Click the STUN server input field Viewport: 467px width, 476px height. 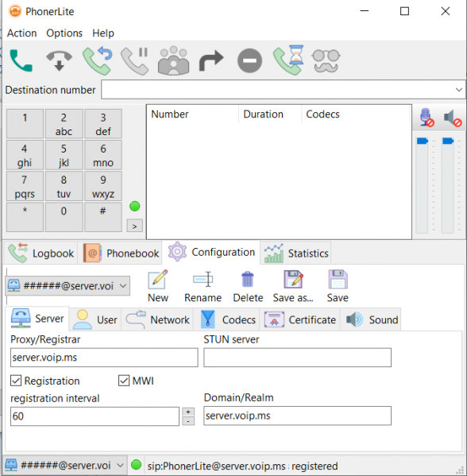[x=297, y=358]
